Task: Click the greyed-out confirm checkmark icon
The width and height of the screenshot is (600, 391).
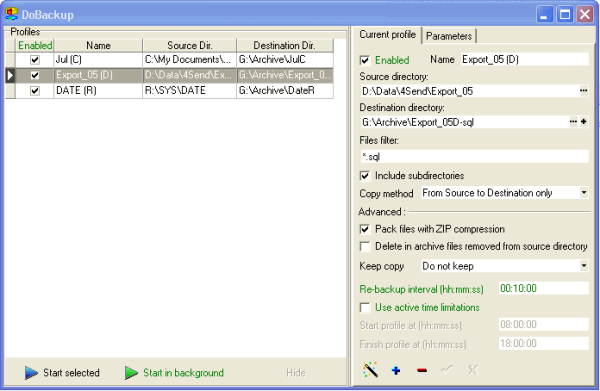Action: (x=447, y=370)
